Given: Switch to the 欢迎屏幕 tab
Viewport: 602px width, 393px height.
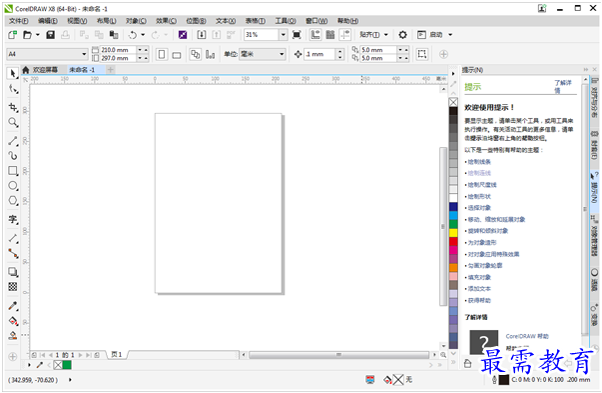Looking at the screenshot, I should click(45, 70).
